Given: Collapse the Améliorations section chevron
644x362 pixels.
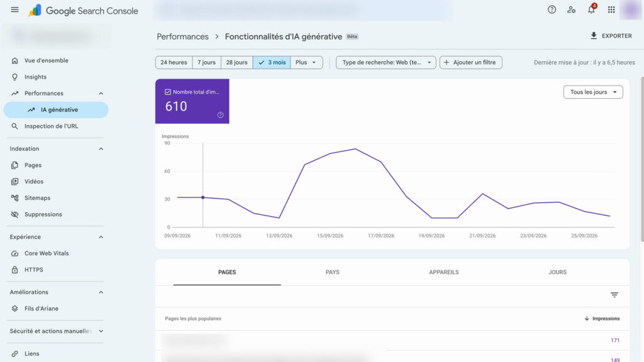Looking at the screenshot, I should [101, 292].
